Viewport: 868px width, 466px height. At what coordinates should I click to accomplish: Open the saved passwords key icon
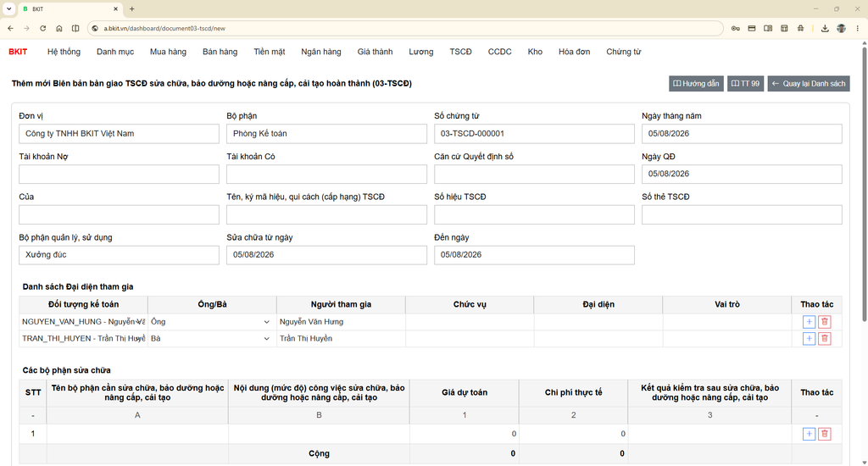(x=735, y=28)
